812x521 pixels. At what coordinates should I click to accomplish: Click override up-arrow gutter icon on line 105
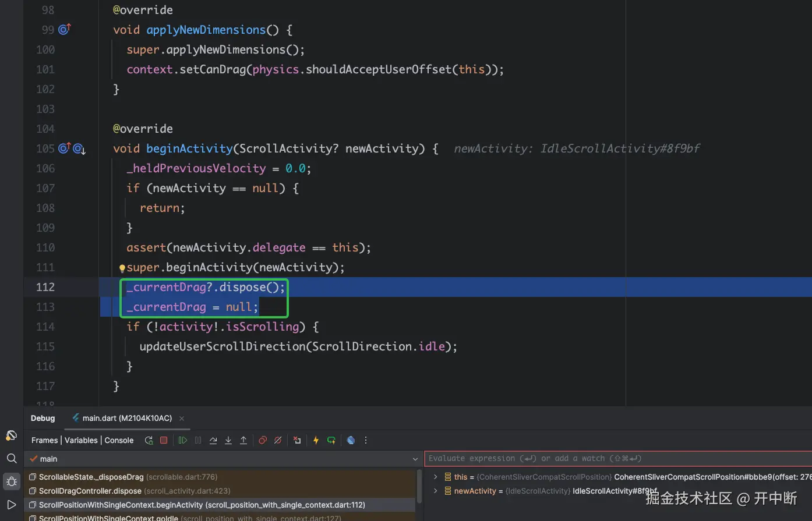[65, 148]
